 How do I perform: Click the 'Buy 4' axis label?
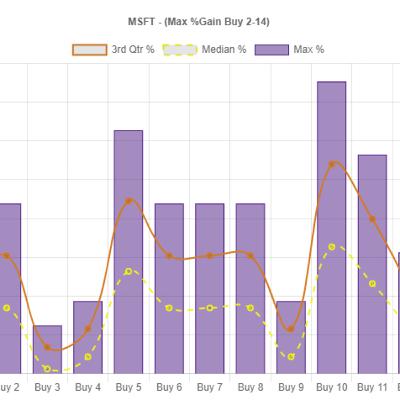tap(88, 388)
